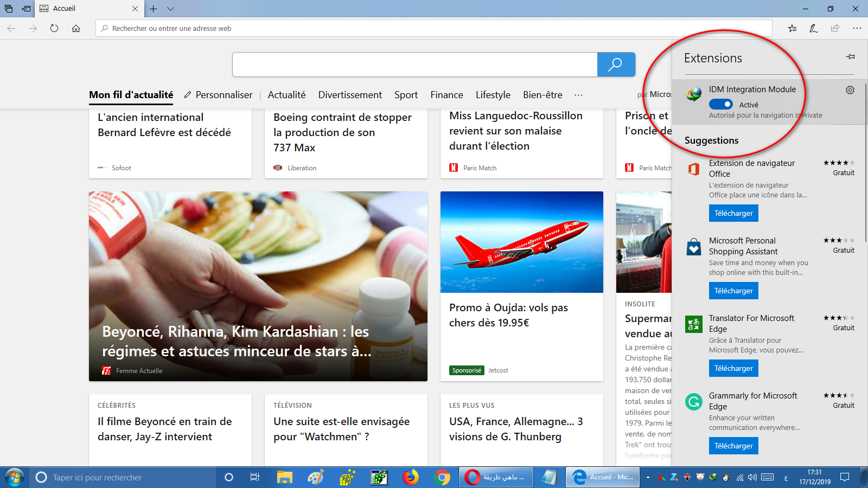Open the Actualité tab
The image size is (868, 488).
286,95
